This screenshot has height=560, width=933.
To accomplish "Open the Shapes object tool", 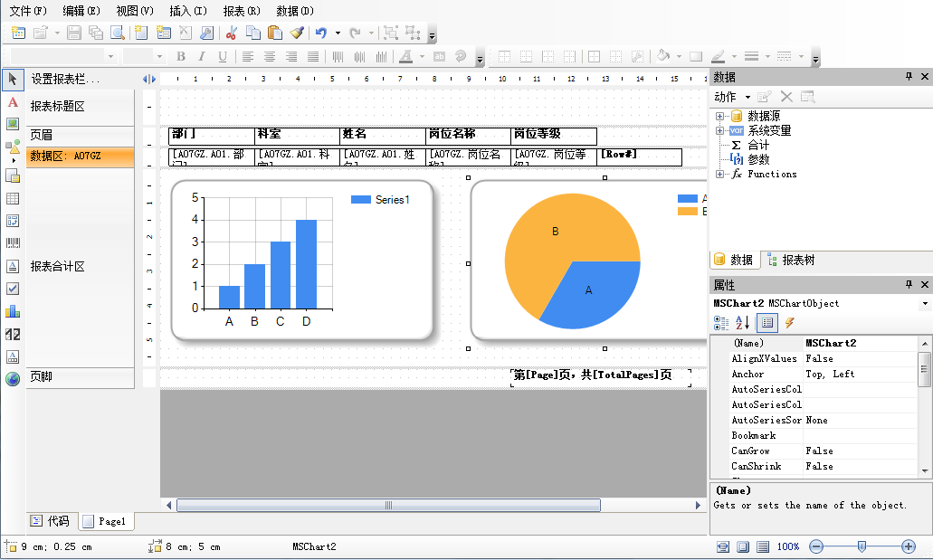I will tap(13, 147).
